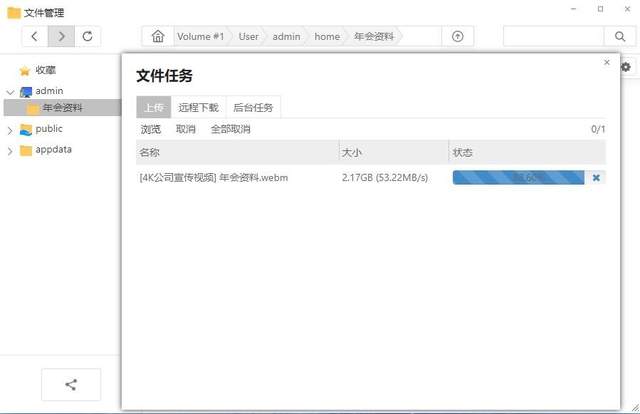Screen dimensions: 640x414
Task: Focus the search input field
Action: (x=553, y=36)
